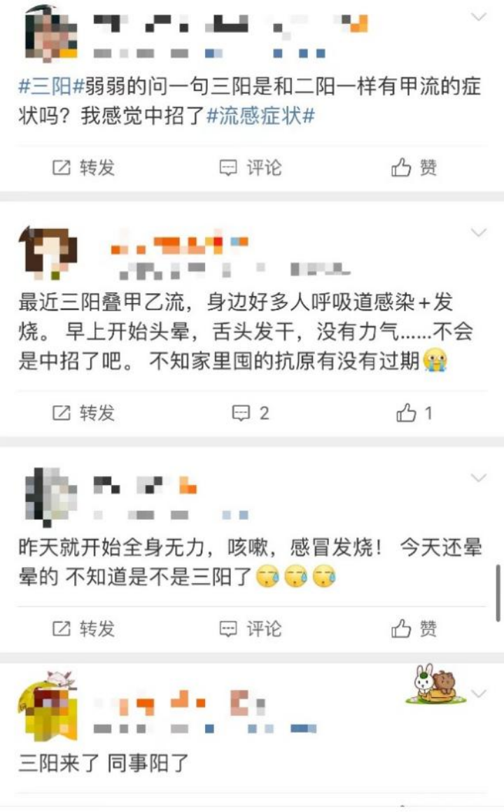This screenshot has width=504, height=812.
Task: Expand options chevron on first post
Action: (478, 17)
